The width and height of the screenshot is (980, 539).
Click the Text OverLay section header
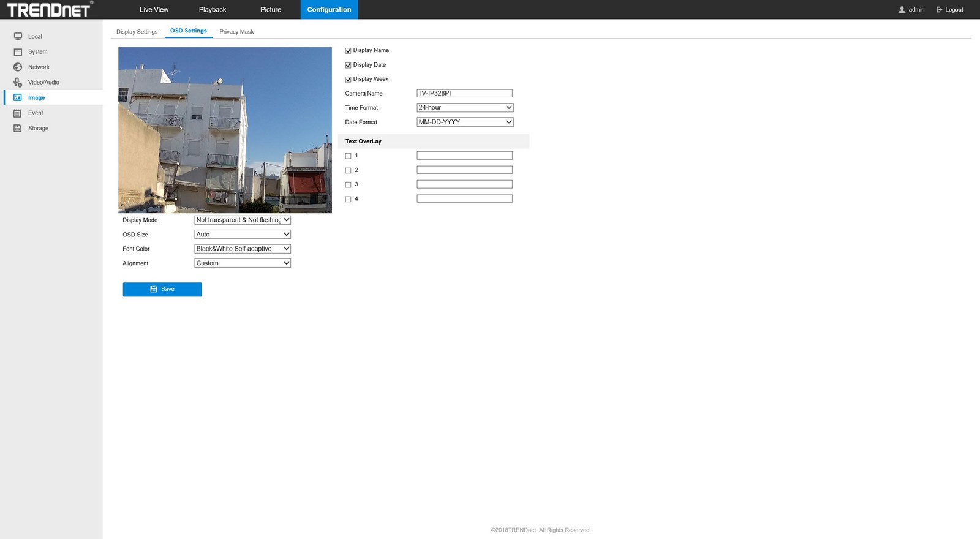pos(434,141)
